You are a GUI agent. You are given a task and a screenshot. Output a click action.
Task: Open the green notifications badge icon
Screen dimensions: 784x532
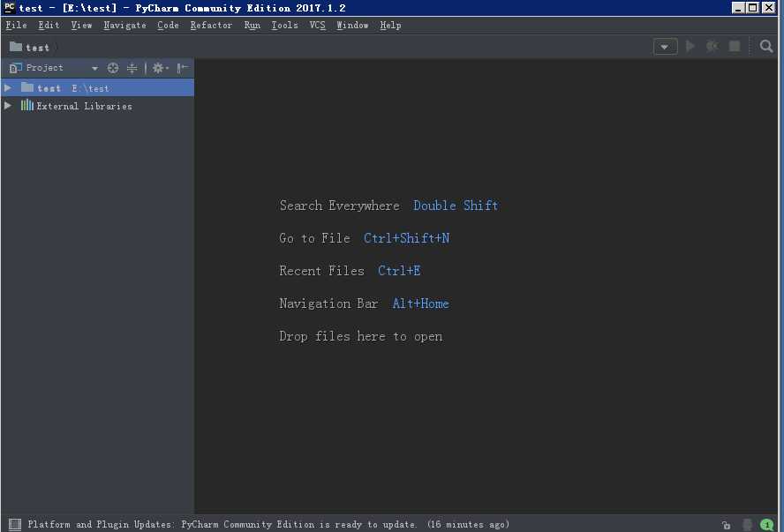click(766, 525)
